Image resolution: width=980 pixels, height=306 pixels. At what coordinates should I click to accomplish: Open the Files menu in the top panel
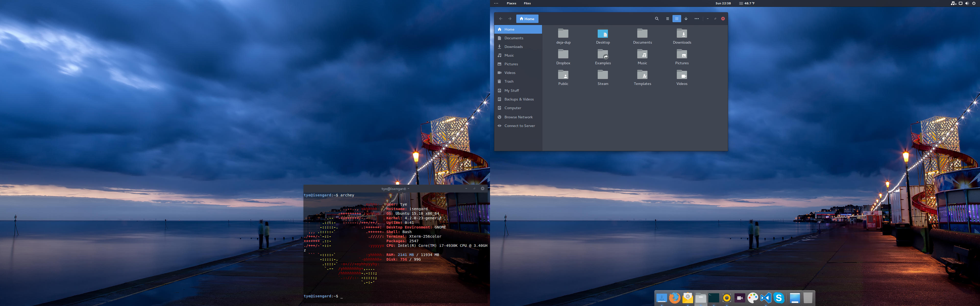(x=527, y=3)
